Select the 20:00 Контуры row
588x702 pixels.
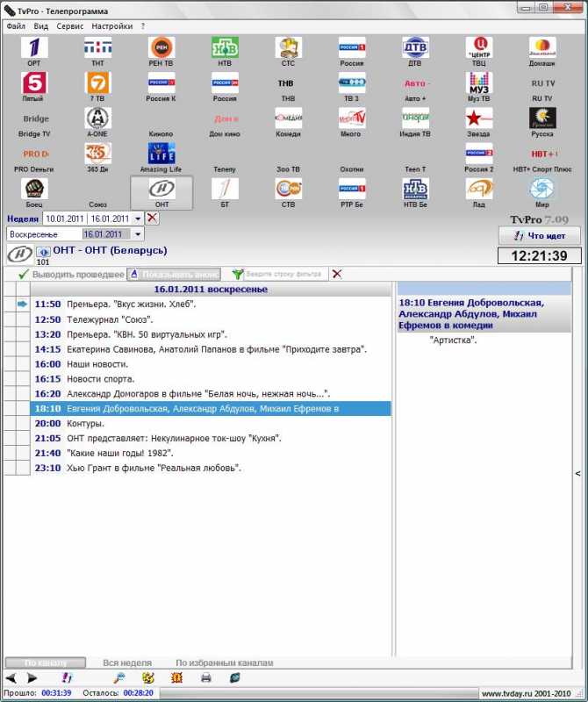(211, 423)
